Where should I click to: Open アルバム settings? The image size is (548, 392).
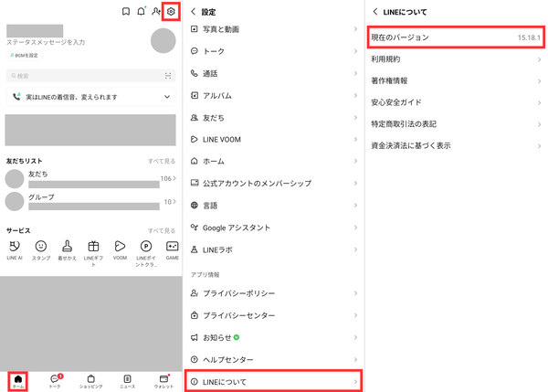(274, 95)
